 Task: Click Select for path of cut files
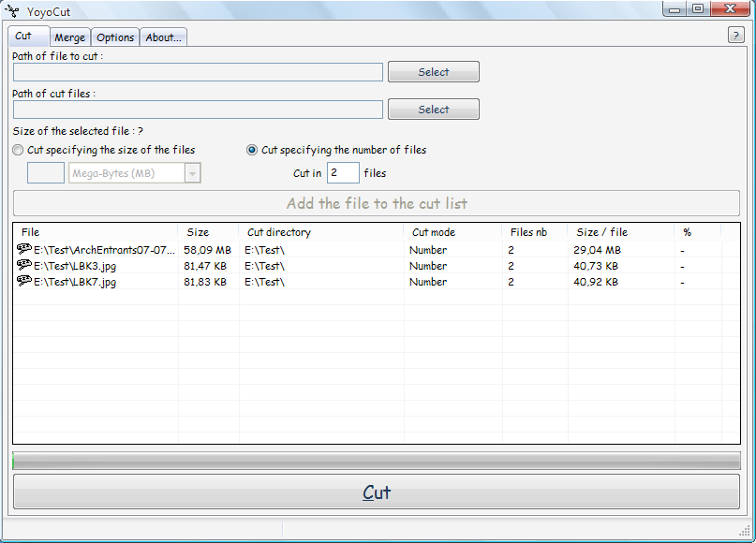[434, 110]
